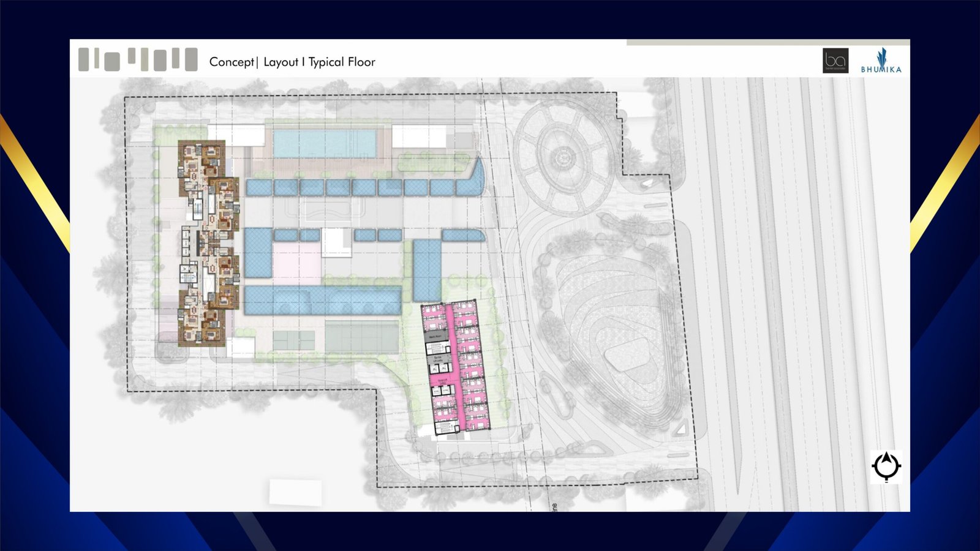
Task: Click the 'Typical Floor' title text
Action: (x=342, y=62)
